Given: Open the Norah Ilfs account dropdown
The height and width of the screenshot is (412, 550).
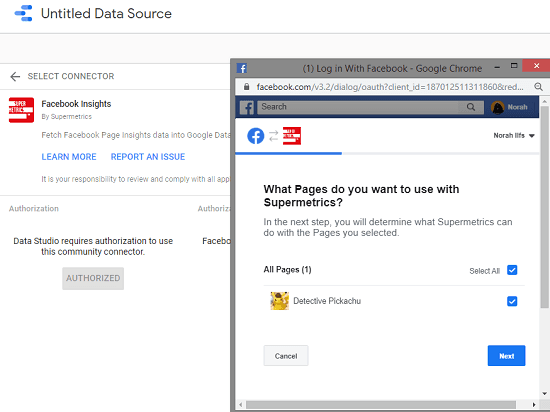Looking at the screenshot, I should (514, 135).
